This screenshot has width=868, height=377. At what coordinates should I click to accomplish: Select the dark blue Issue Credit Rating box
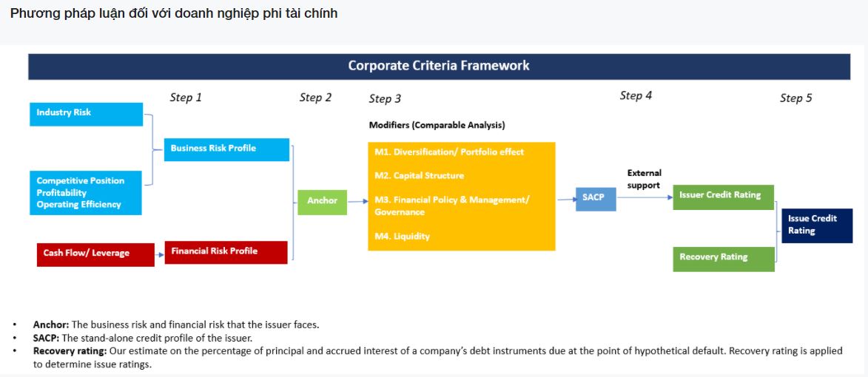816,225
